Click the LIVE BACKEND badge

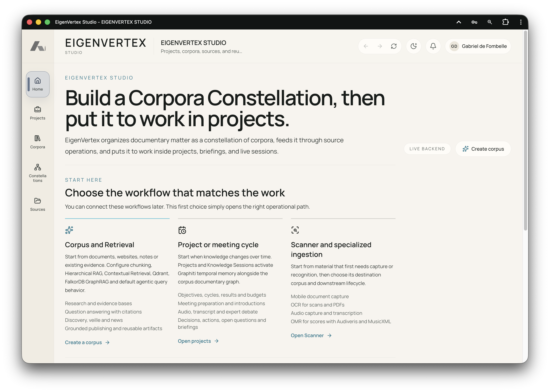(427, 149)
